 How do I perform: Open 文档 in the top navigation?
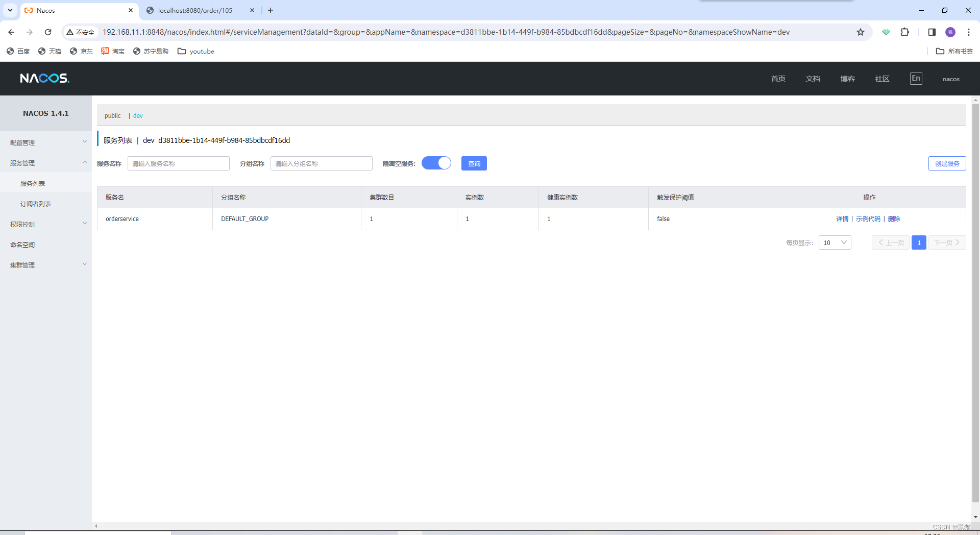[x=813, y=79]
